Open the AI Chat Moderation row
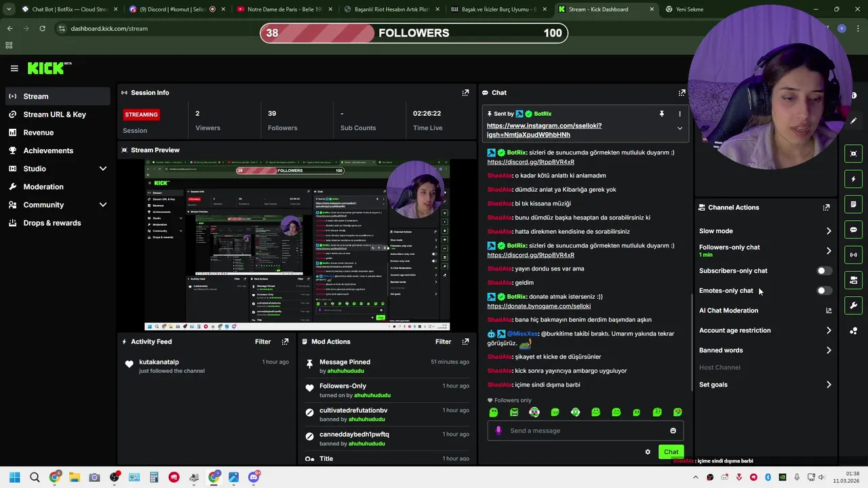The height and width of the screenshot is (488, 868). click(x=765, y=310)
